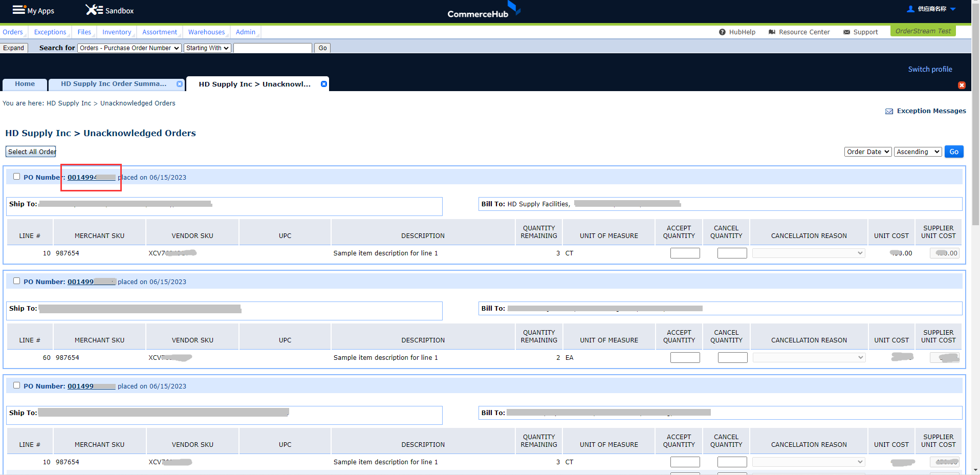Open the My Apps hamburger menu
The width and height of the screenshot is (980, 475).
19,10
